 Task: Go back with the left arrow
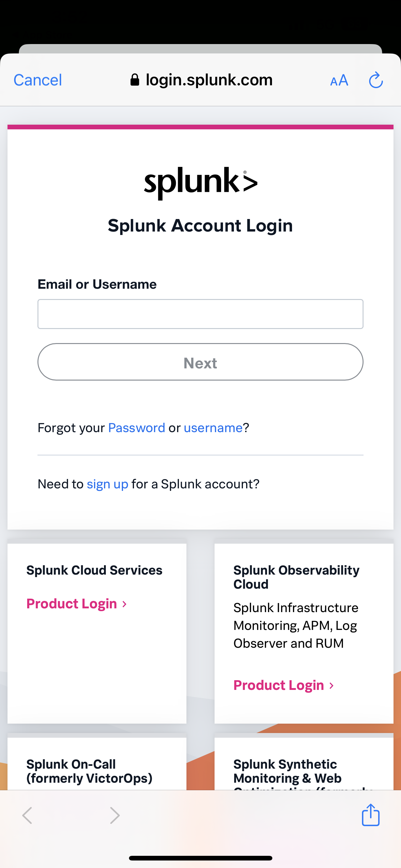27,816
